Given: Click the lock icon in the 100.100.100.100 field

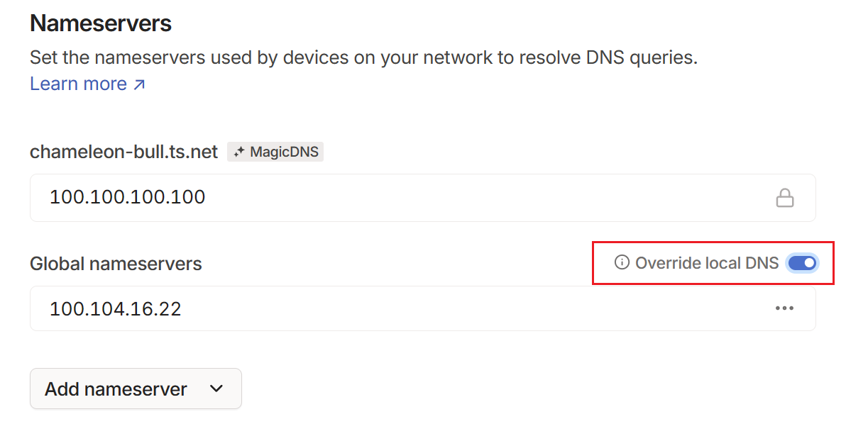Looking at the screenshot, I should click(x=784, y=198).
